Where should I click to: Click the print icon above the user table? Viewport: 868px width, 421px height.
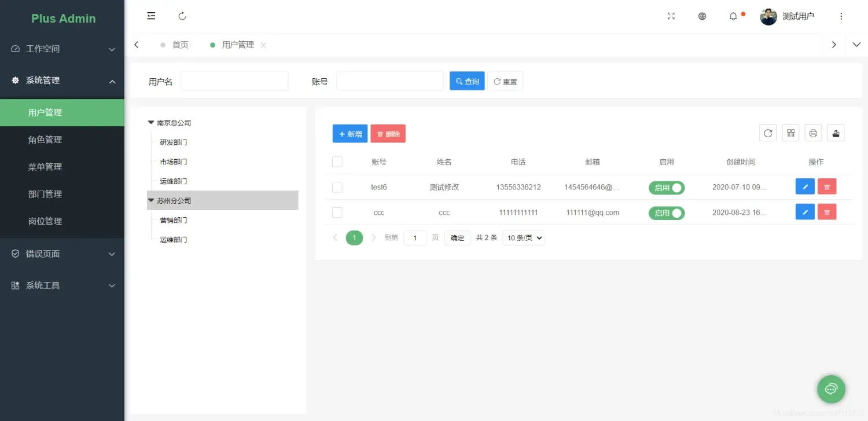click(813, 133)
